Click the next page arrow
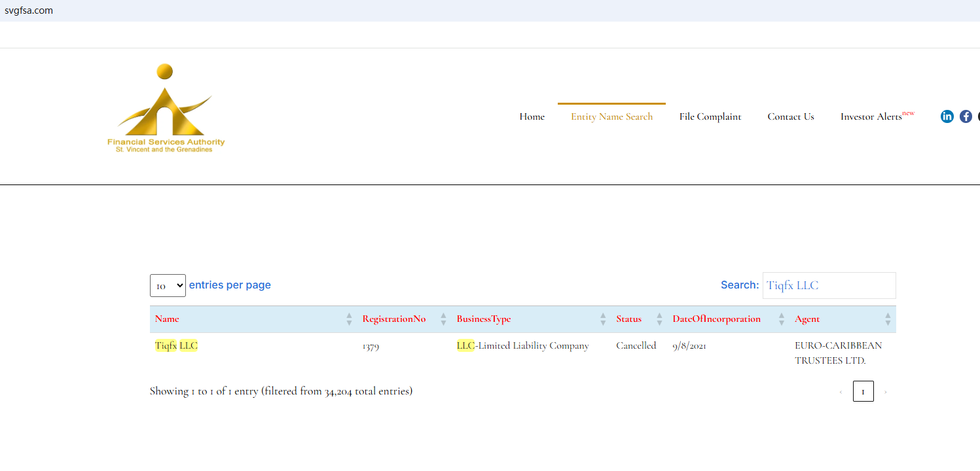The image size is (980, 471). click(886, 392)
